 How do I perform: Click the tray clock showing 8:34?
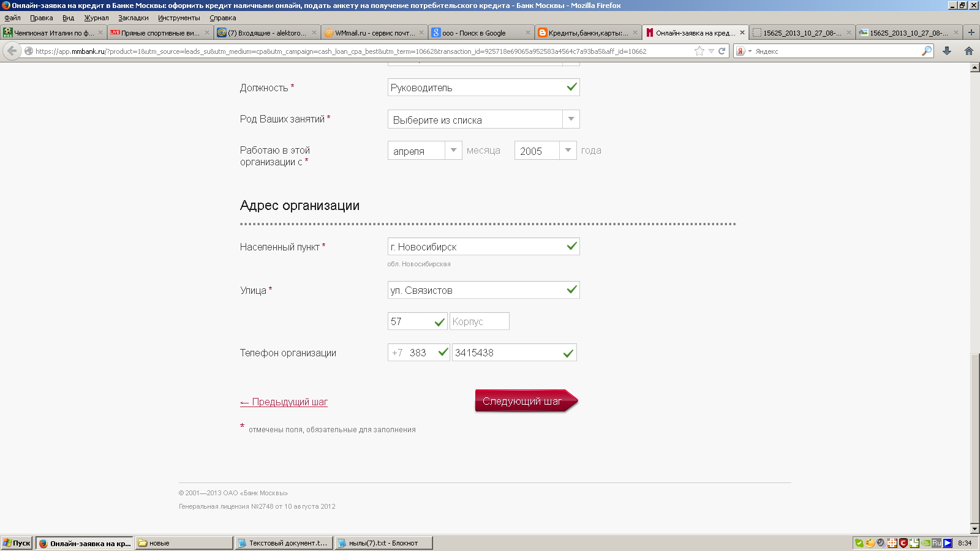click(965, 543)
